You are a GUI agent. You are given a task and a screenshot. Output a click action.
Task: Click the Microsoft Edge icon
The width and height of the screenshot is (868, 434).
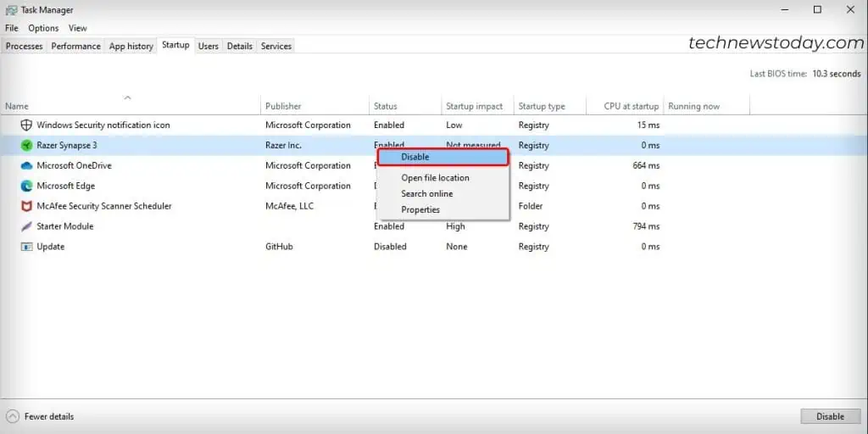(26, 186)
